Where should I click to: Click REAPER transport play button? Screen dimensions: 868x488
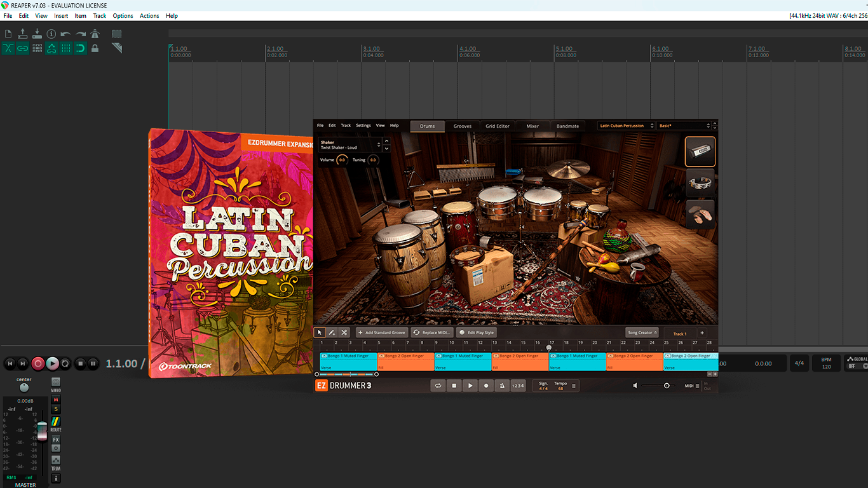52,363
